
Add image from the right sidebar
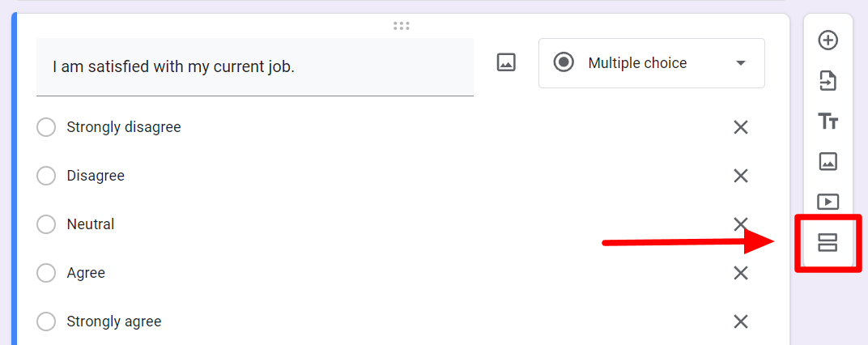pos(828,161)
